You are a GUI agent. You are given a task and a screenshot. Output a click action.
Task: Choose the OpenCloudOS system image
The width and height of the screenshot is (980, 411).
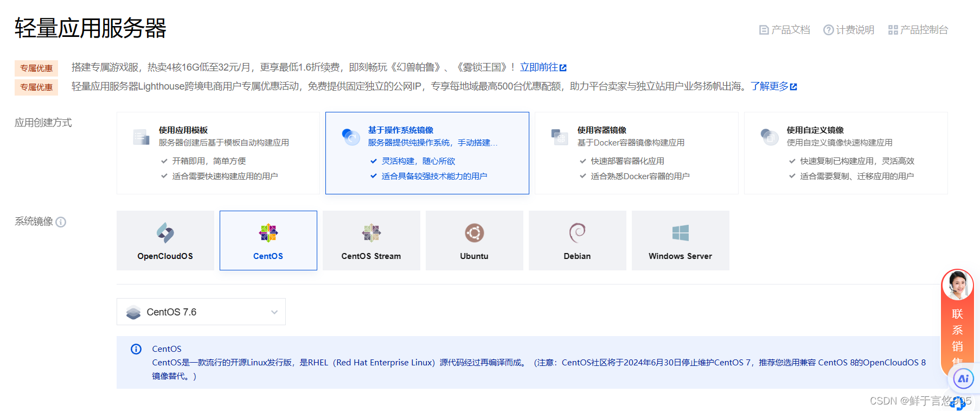165,241
